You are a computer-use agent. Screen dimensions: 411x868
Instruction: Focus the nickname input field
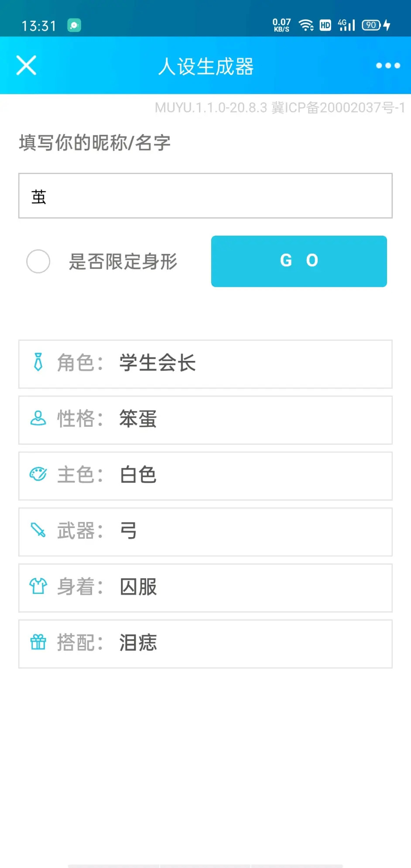pyautogui.click(x=205, y=196)
